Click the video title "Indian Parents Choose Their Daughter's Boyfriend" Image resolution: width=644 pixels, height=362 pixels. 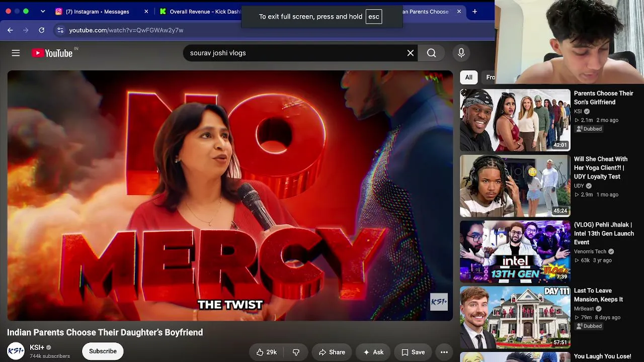[x=105, y=332]
